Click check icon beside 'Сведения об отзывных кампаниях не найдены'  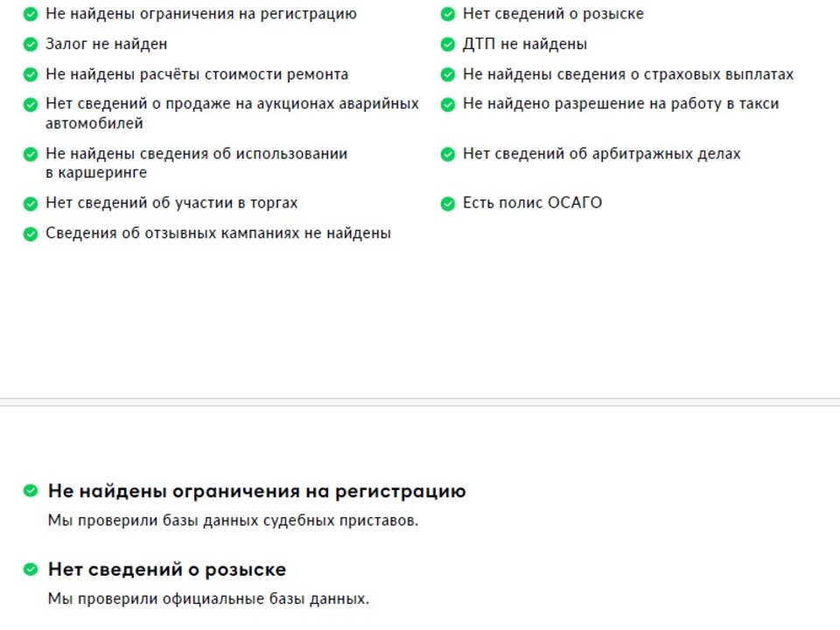click(x=31, y=234)
